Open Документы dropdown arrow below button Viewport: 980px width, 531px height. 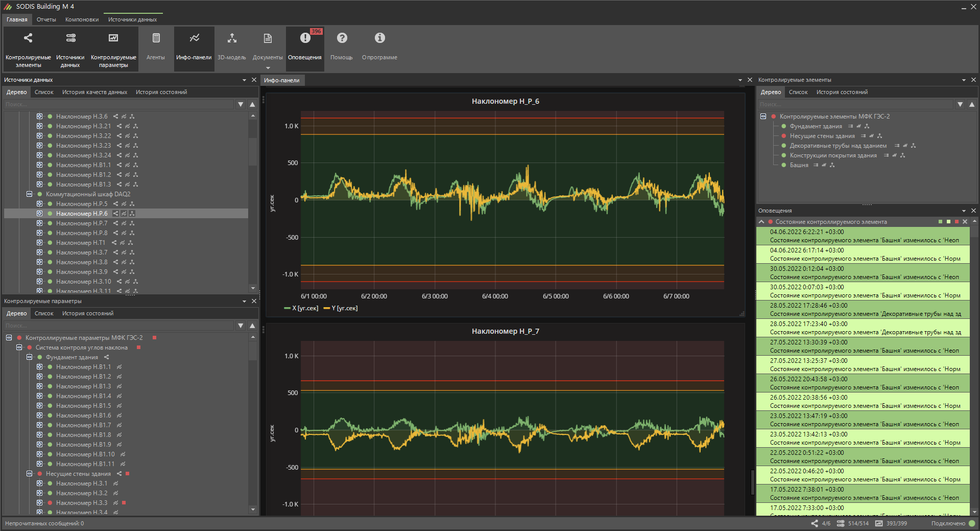click(268, 68)
